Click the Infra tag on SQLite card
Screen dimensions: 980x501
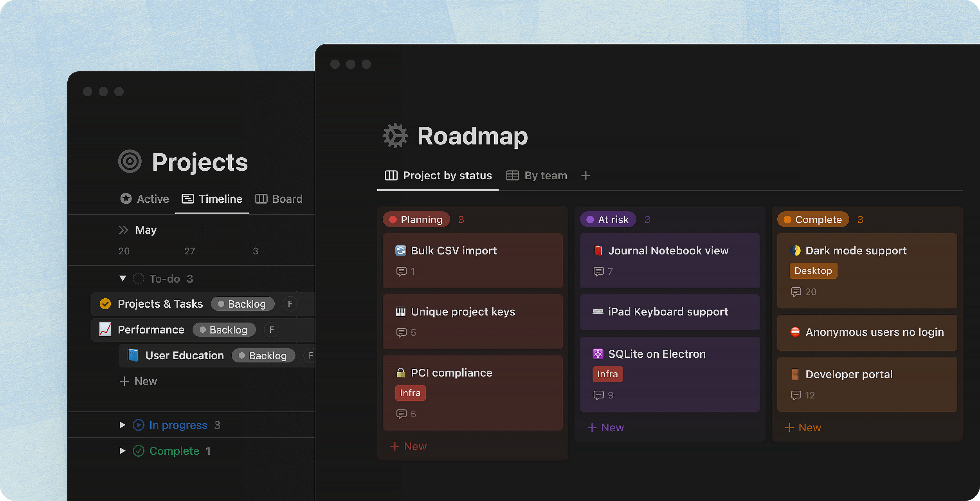607,374
